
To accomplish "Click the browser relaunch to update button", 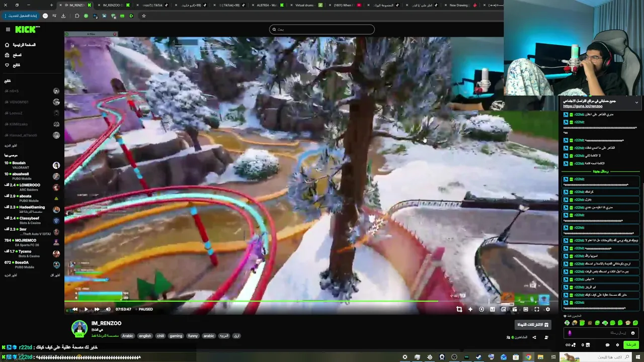I will pos(20,16).
